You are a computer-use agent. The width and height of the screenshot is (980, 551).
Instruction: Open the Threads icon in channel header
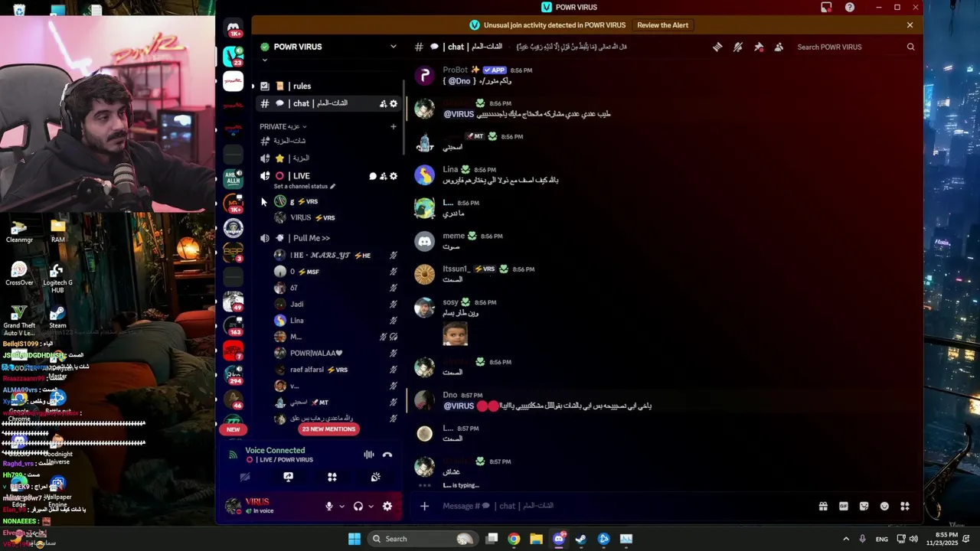(717, 47)
